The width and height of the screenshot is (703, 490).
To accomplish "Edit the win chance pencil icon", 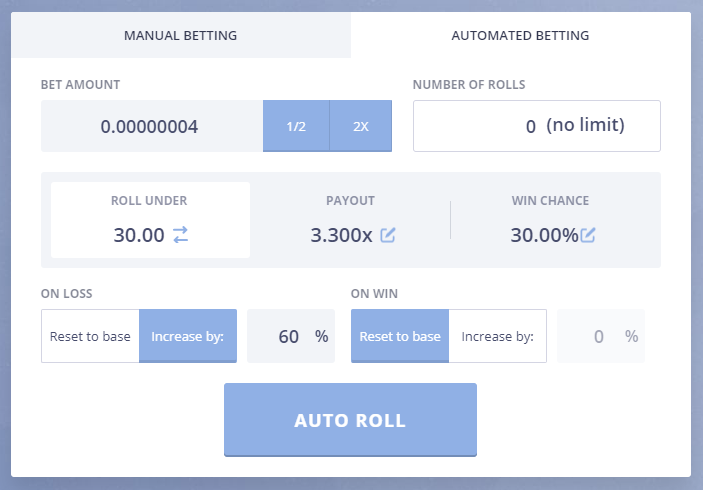I will click(587, 235).
